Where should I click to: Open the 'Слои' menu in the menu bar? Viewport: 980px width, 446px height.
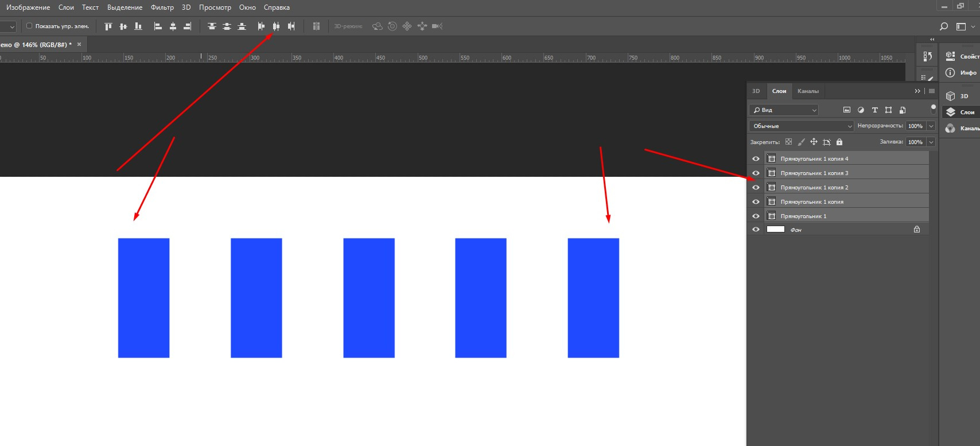point(66,7)
